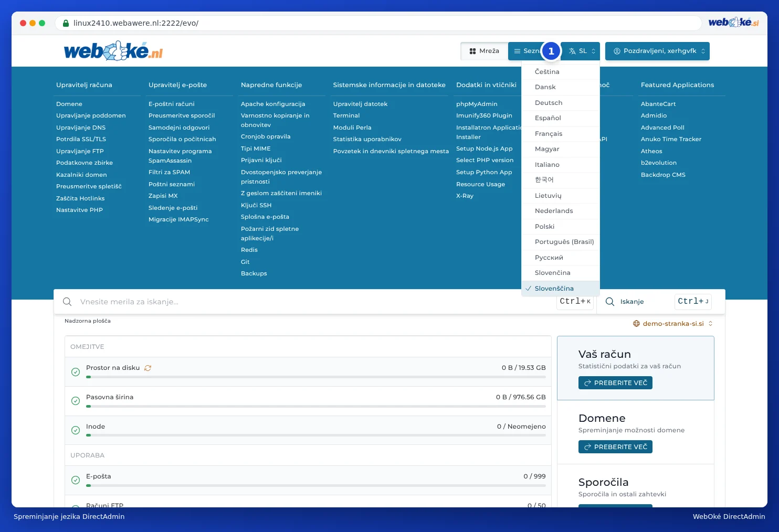Click the user icon beside Pozdravljeni

pyautogui.click(x=617, y=51)
